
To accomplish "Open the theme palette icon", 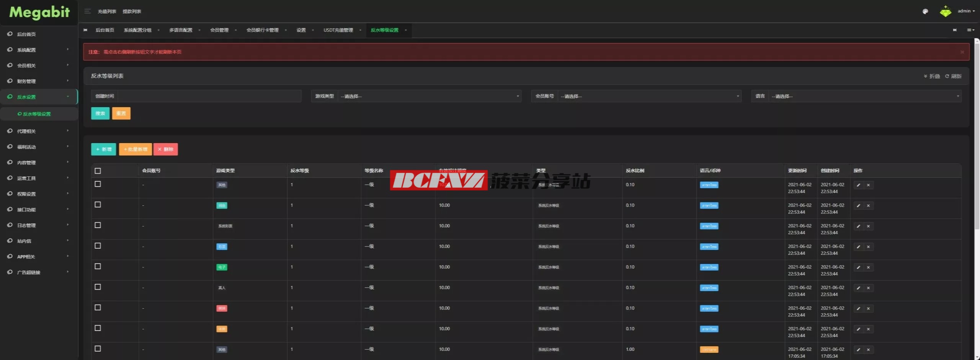I will coord(925,11).
